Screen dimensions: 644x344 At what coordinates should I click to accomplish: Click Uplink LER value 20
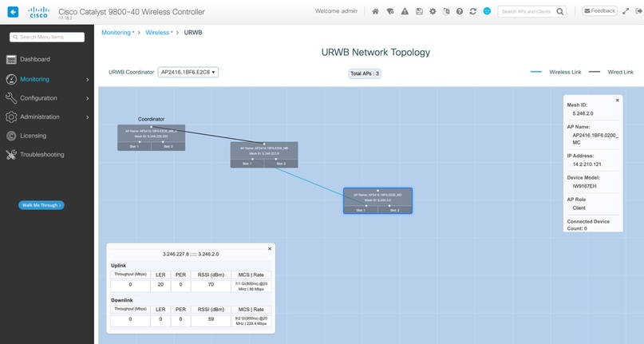tap(160, 284)
